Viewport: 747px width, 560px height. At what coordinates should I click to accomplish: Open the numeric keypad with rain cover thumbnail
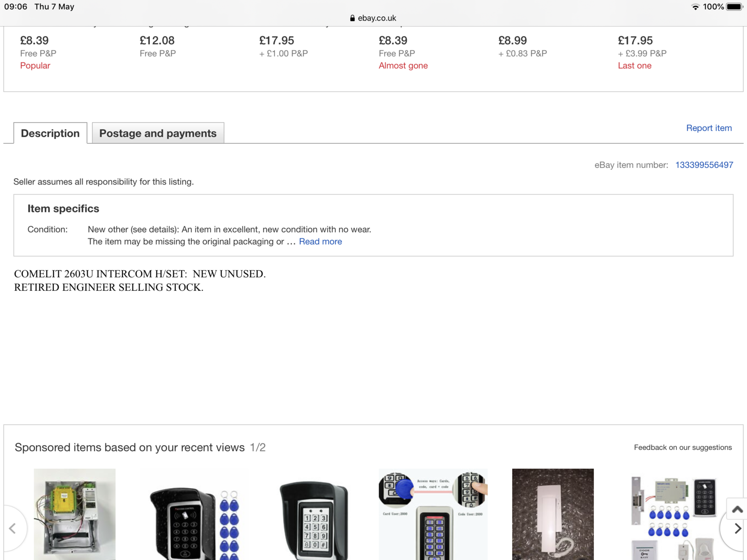[x=314, y=519]
